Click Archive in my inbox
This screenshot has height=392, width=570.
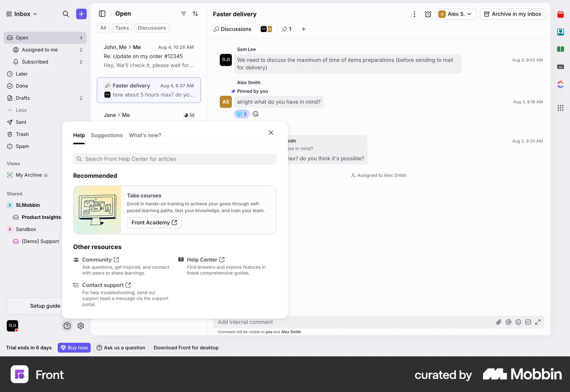click(x=513, y=14)
